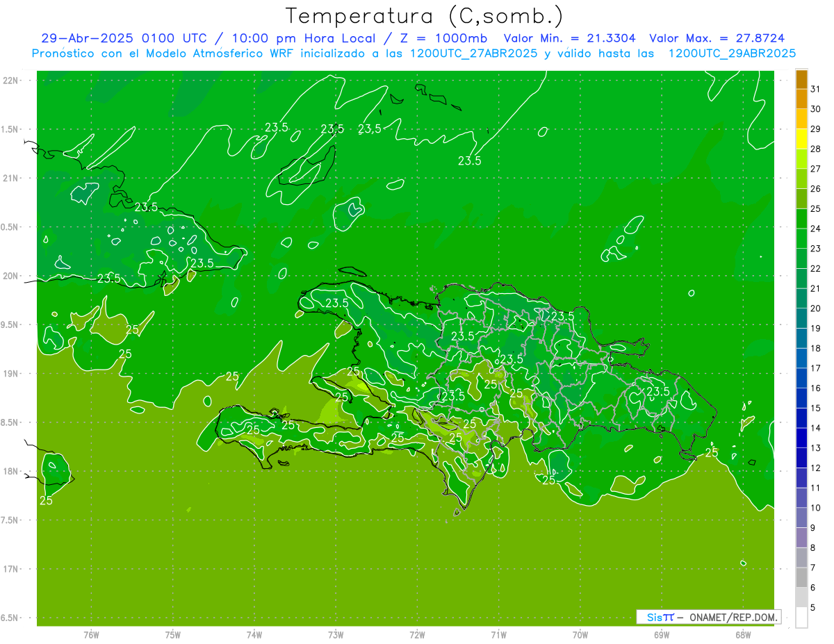Click the "17N" latitude axis label
Image resolution: width=834 pixels, height=644 pixels.
[10, 569]
